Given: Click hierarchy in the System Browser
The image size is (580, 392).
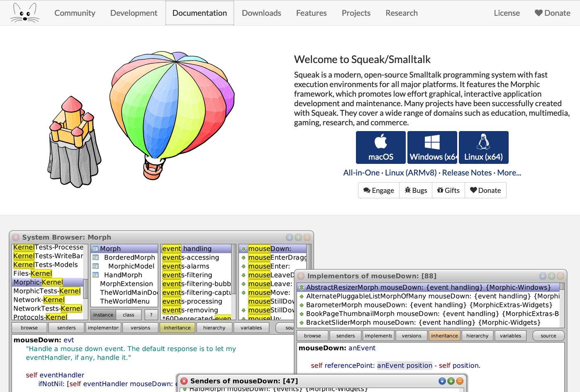Looking at the screenshot, I should pos(214,328).
